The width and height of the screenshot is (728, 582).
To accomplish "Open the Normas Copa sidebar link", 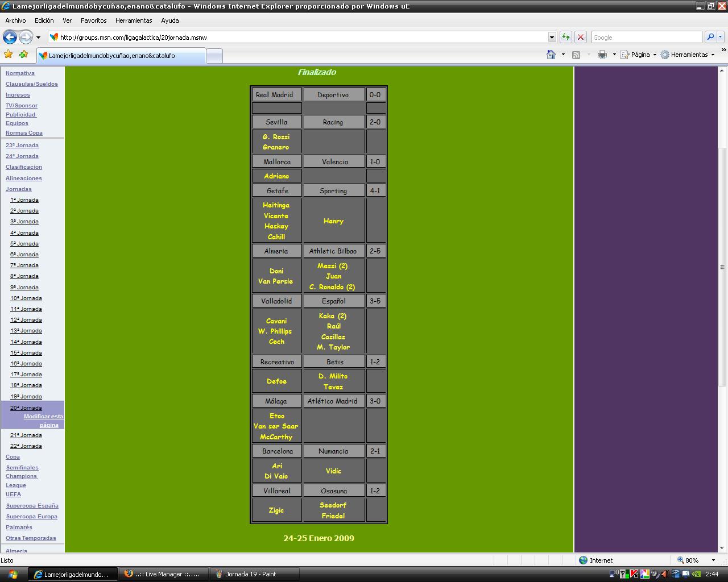I will [x=24, y=133].
